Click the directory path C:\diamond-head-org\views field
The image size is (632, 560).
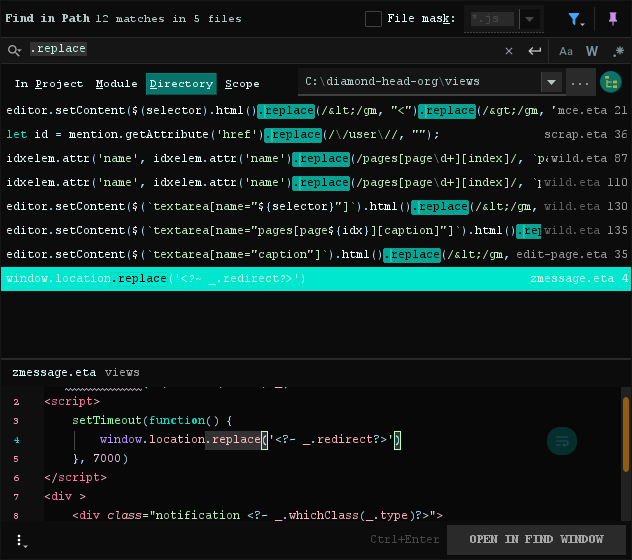pyautogui.click(x=418, y=82)
